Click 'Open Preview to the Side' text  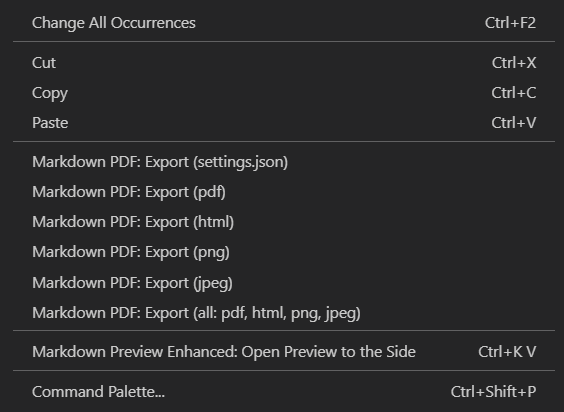point(328,352)
